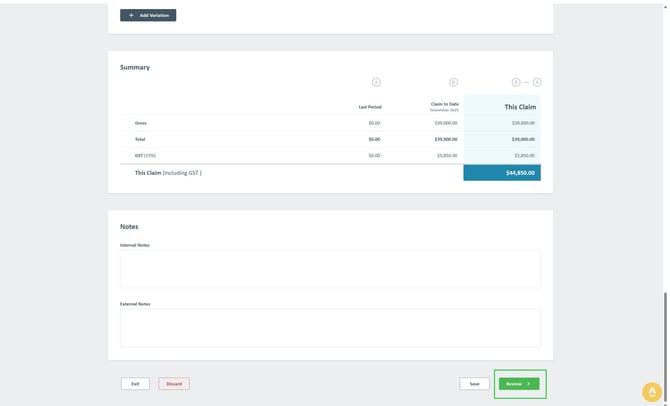Save the claim
The height and width of the screenshot is (406, 670).
point(474,383)
